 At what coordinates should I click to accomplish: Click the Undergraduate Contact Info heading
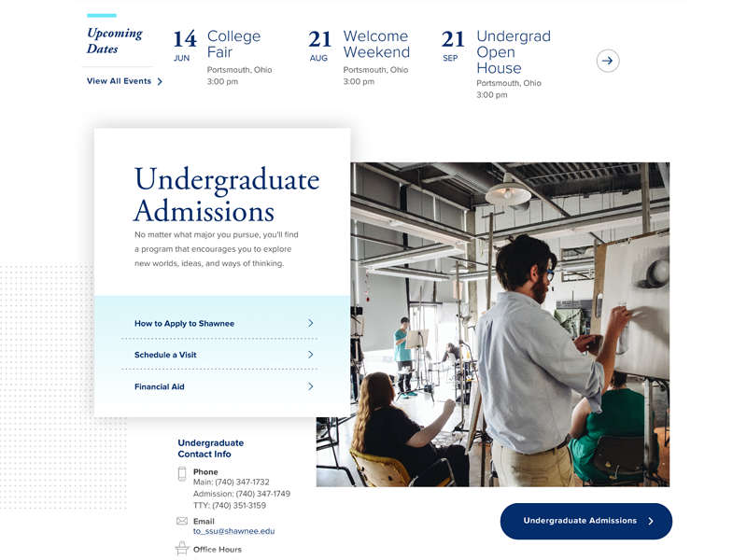211,449
